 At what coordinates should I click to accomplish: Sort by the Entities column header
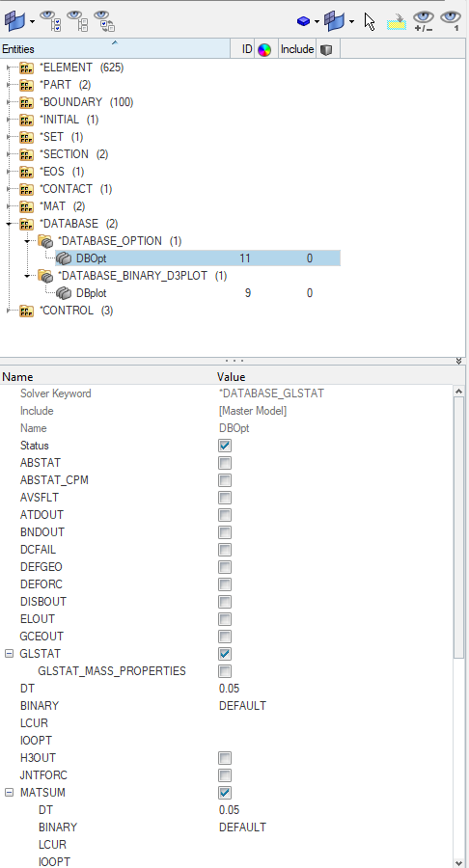pos(115,49)
